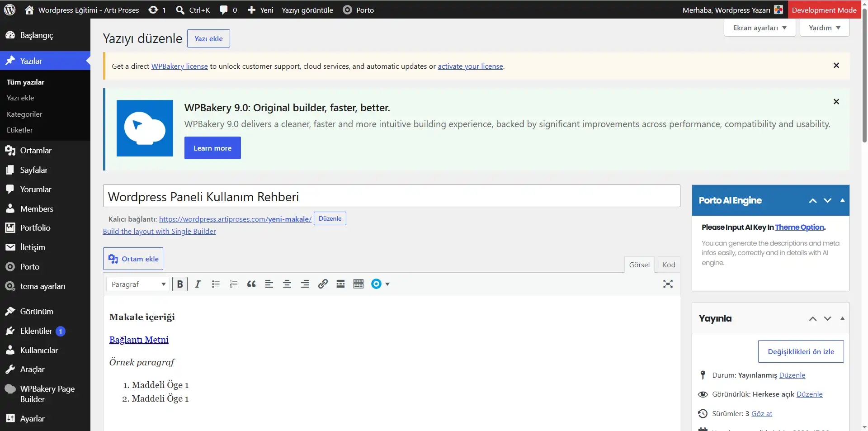The width and height of the screenshot is (868, 431).
Task: Open the Yardım help dropdown
Action: [825, 28]
